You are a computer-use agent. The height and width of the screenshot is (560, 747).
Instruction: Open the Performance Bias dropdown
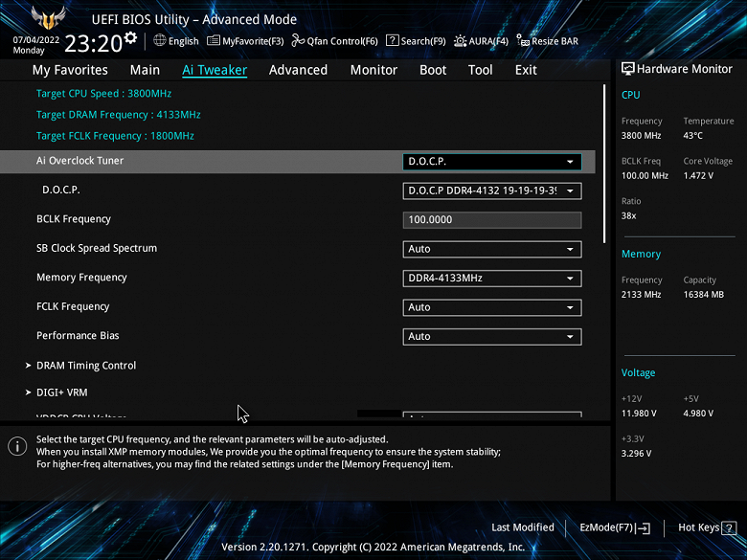tap(491, 337)
